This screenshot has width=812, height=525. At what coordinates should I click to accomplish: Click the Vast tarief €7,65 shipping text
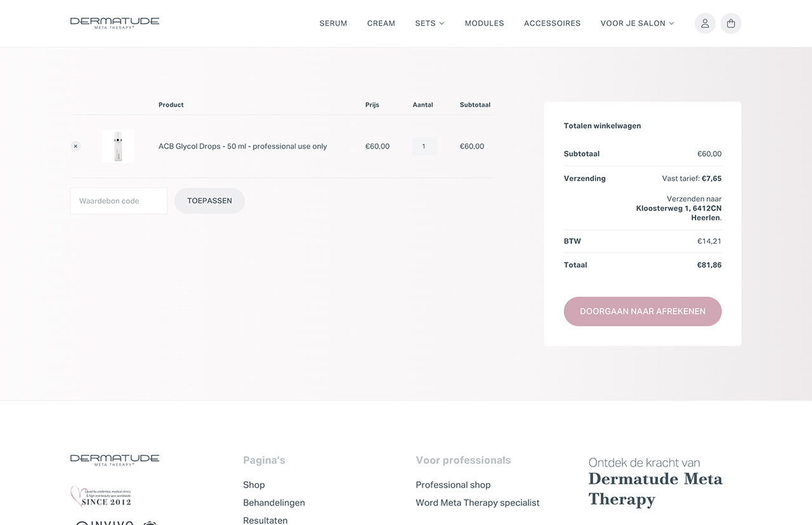(x=692, y=178)
